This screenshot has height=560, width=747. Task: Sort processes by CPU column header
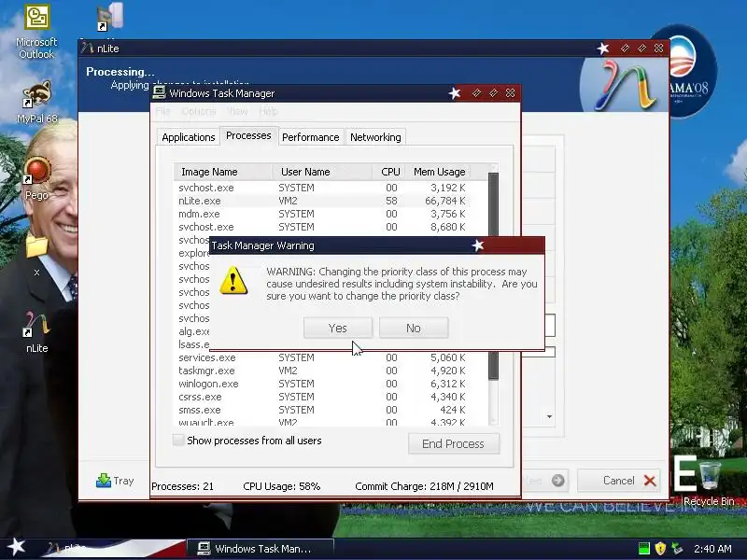click(389, 172)
